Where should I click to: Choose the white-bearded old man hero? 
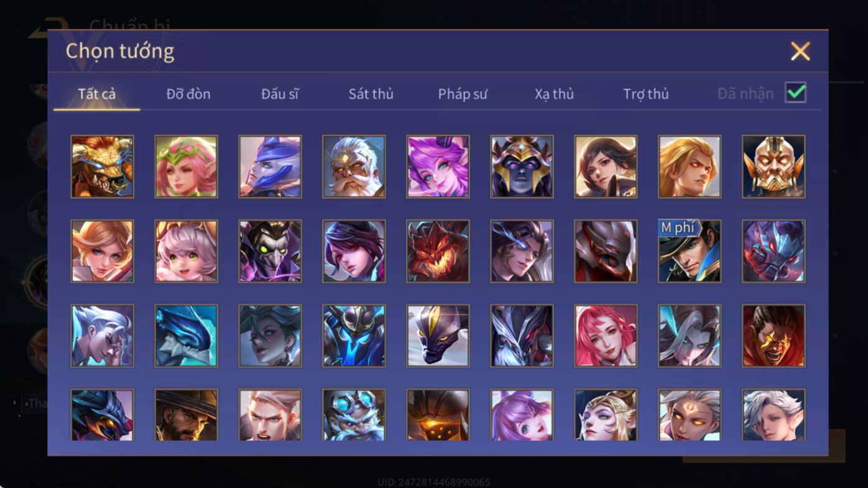click(x=354, y=167)
